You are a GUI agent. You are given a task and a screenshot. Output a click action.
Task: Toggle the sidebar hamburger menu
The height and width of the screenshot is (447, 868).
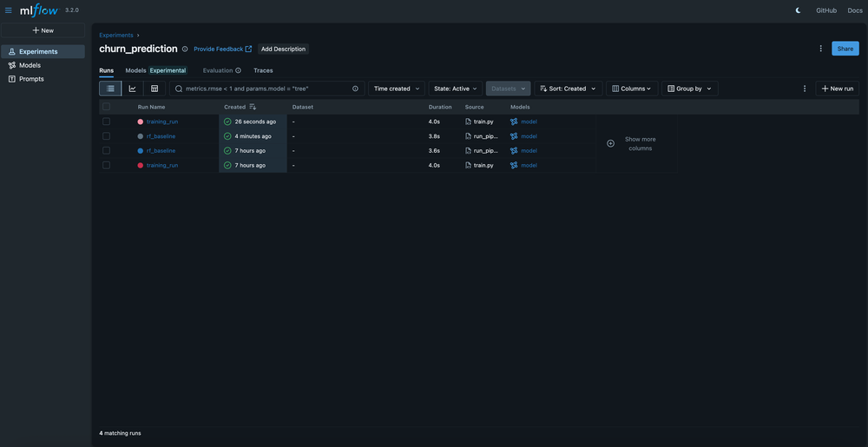[9, 10]
